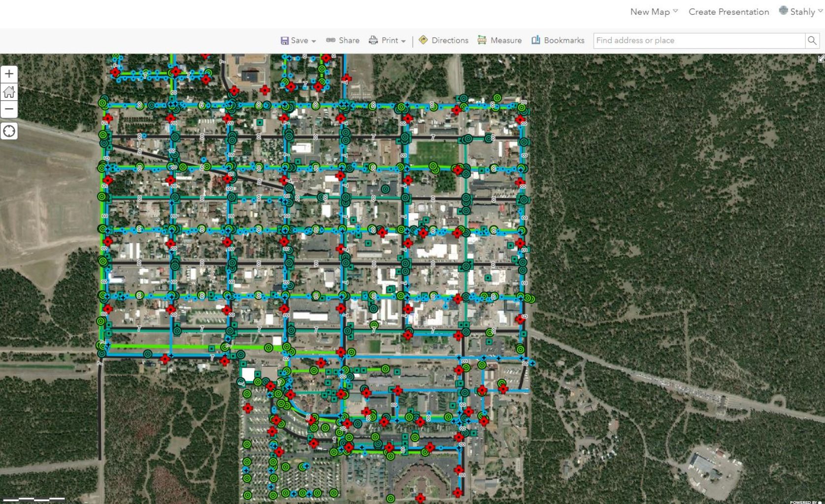The image size is (825, 504).
Task: Click the Print toolbar label
Action: [390, 40]
